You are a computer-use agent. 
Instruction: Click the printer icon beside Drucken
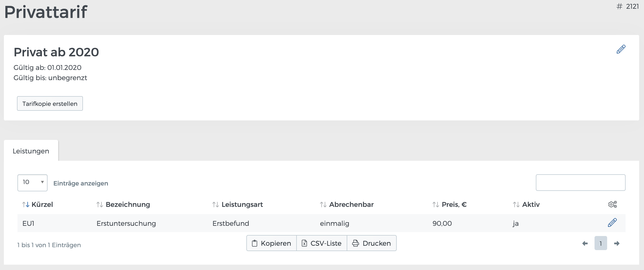[x=356, y=243]
